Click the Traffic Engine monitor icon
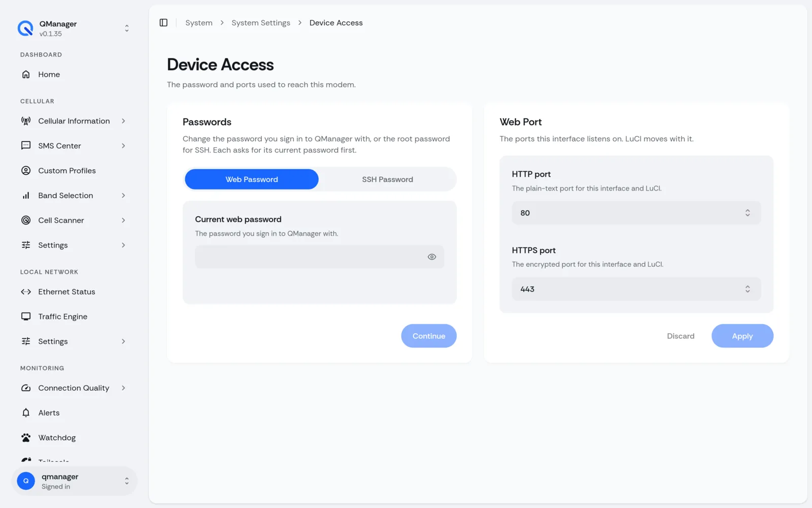This screenshot has height=508, width=812. click(x=26, y=316)
